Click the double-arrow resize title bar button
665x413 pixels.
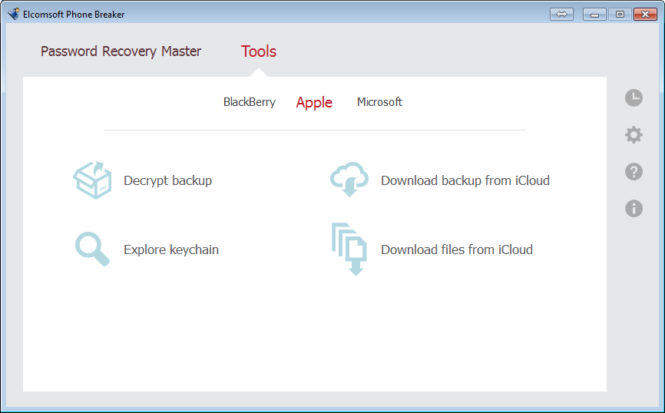pos(562,14)
